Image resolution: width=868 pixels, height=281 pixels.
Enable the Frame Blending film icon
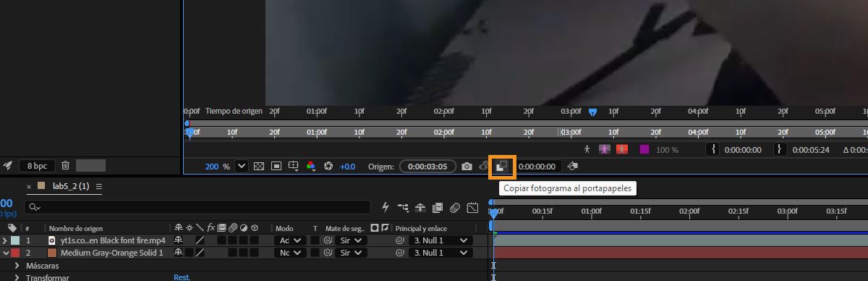point(438,208)
